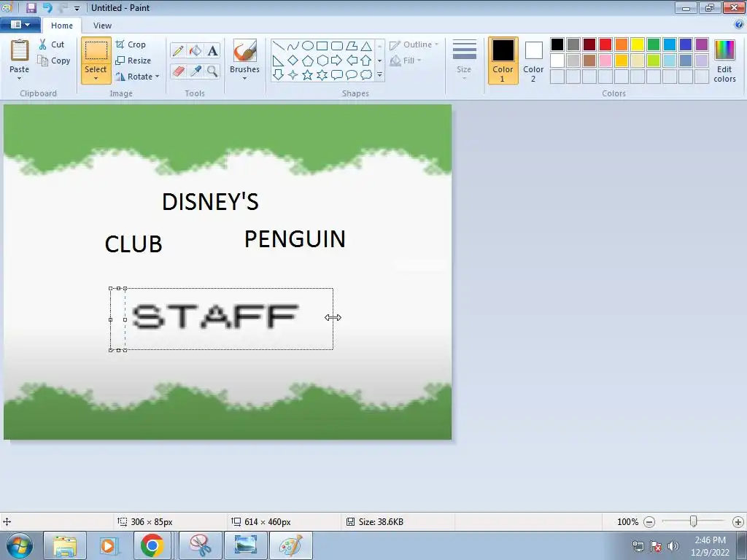Pick the Cloud callout shape
747x560 pixels.
(x=366, y=75)
